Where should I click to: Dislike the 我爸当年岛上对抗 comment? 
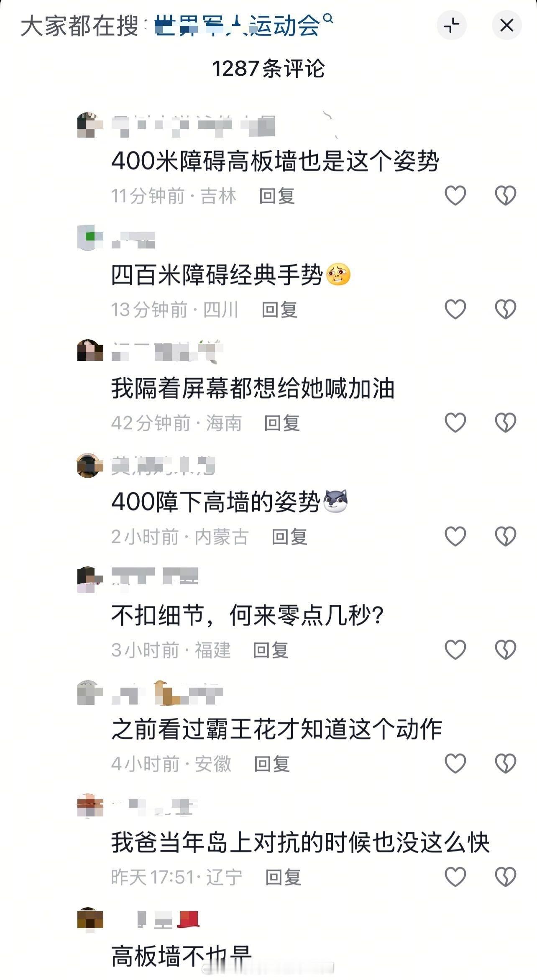(506, 877)
